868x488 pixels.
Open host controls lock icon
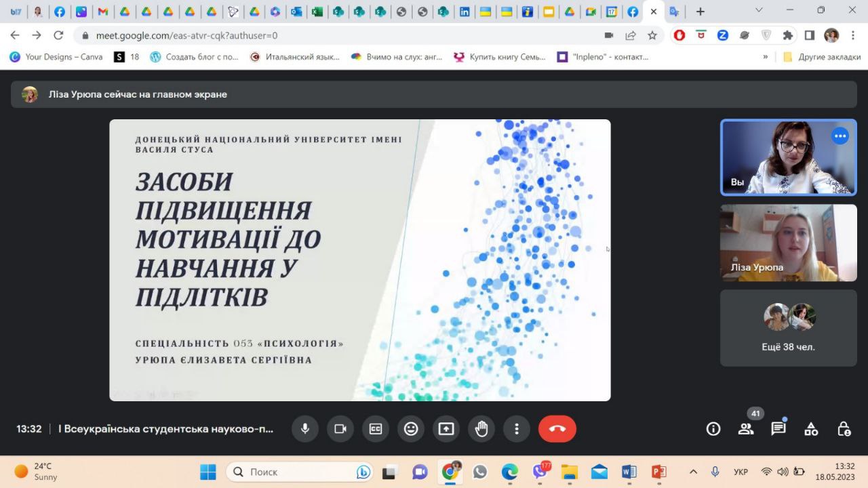click(844, 429)
